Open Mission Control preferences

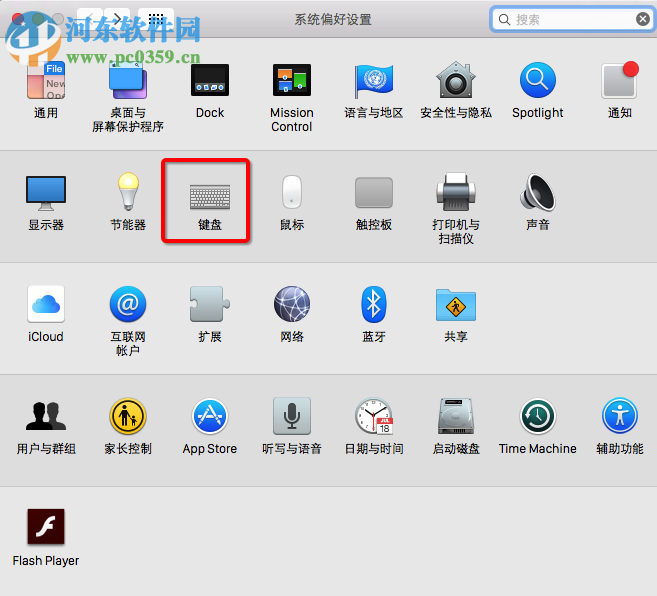(292, 80)
